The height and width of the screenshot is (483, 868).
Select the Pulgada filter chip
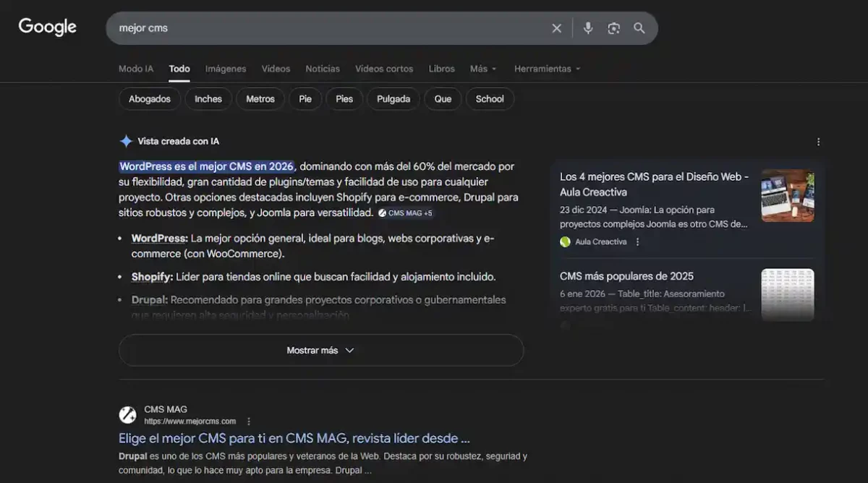coord(393,98)
